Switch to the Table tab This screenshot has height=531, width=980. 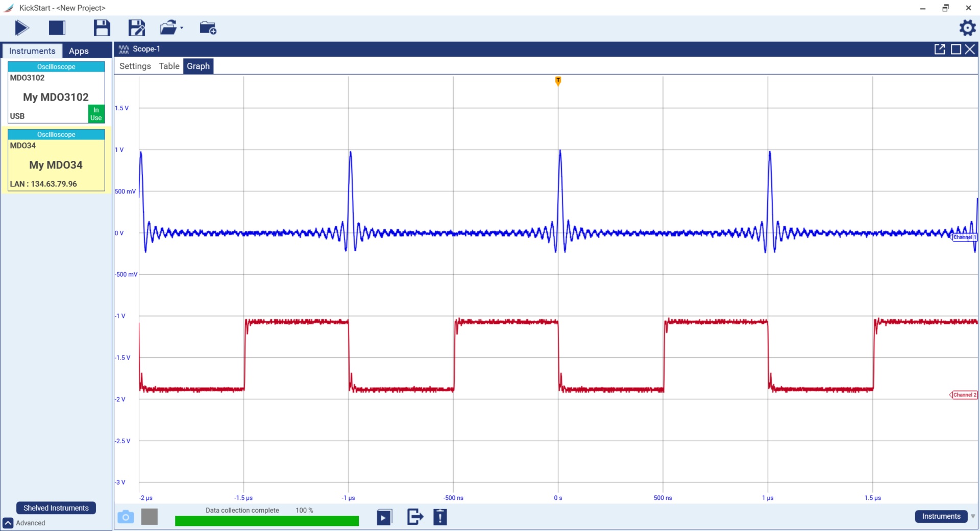[x=169, y=66]
